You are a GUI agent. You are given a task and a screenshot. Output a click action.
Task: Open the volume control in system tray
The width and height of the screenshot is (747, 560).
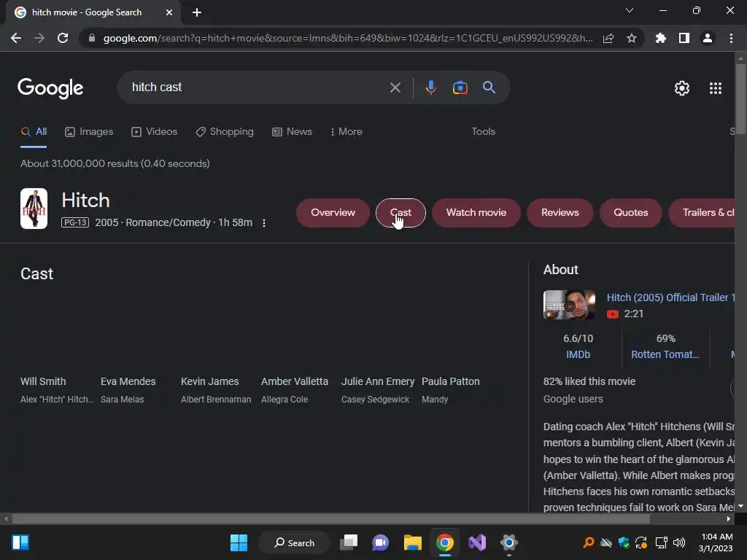679,542
